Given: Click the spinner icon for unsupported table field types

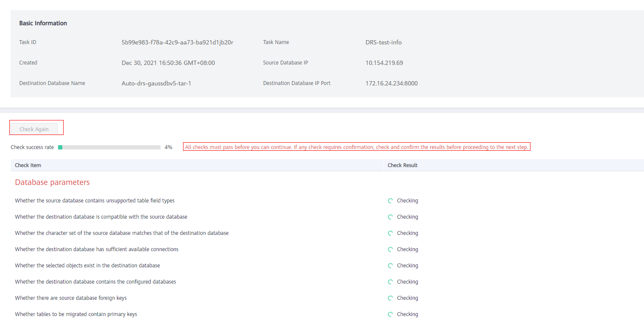Looking at the screenshot, I should coord(390,201).
